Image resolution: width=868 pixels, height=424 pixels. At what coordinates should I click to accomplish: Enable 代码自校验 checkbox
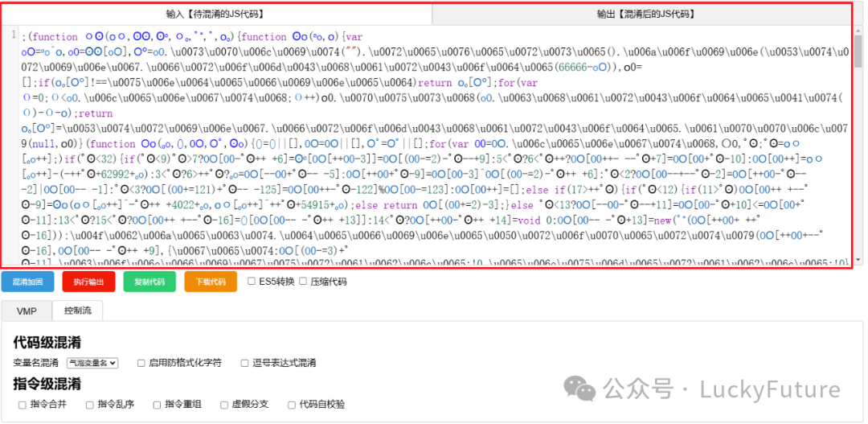tap(292, 405)
